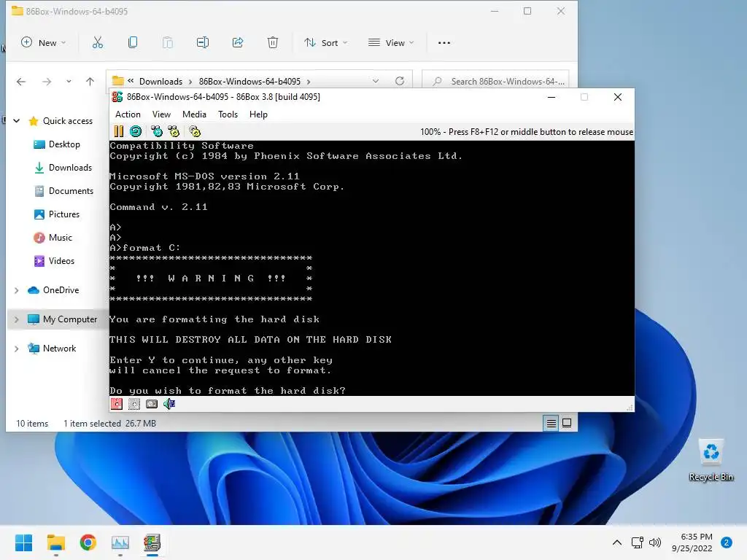The image size is (747, 560).
Task: Open the Help menu in 86Box
Action: click(258, 114)
